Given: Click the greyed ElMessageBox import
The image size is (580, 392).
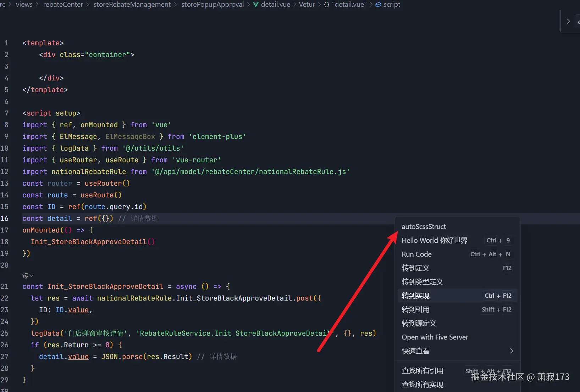Looking at the screenshot, I should coord(130,136).
